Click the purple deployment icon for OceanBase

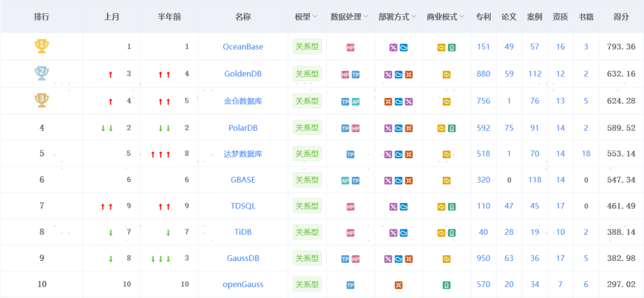(x=394, y=48)
